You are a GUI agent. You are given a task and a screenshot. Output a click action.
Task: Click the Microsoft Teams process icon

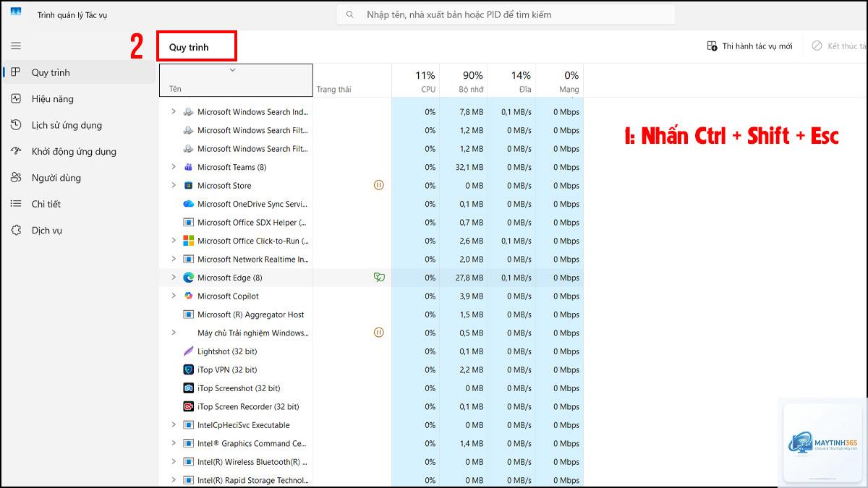[x=189, y=167]
